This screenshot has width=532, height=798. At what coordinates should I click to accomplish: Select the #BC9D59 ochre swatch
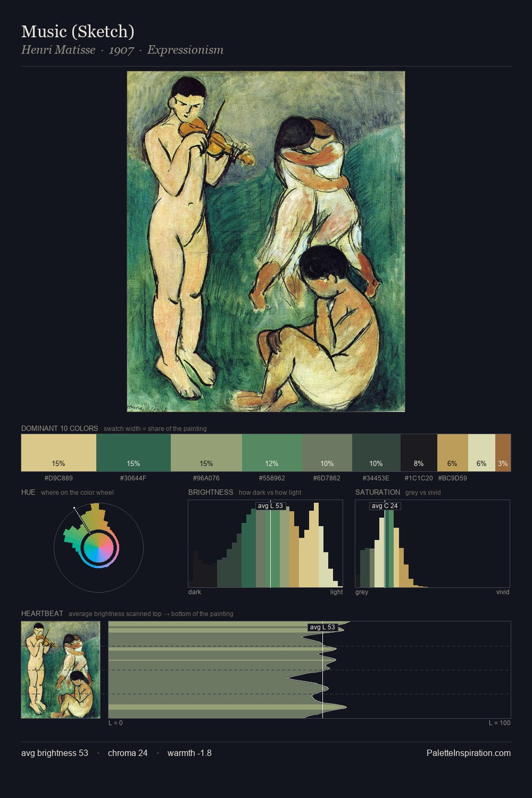453,453
